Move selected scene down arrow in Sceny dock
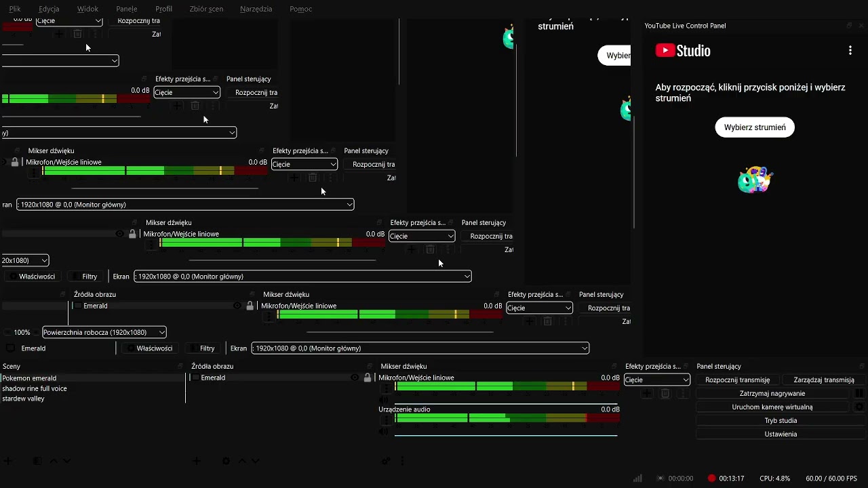 pyautogui.click(x=66, y=461)
